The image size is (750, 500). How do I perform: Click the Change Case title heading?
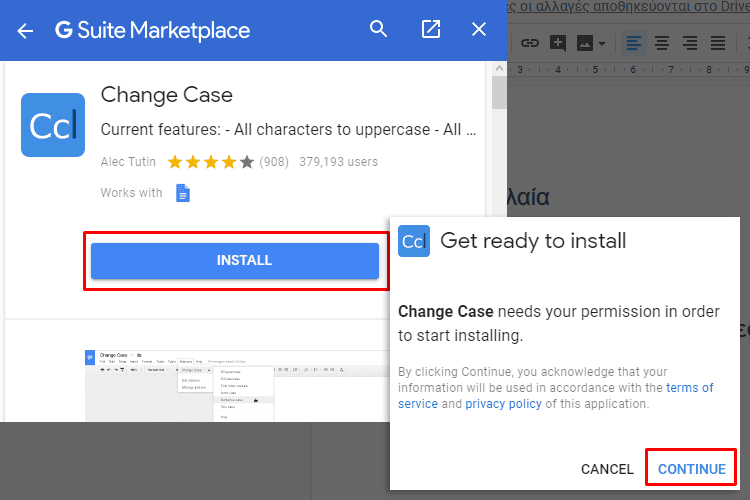(x=166, y=95)
